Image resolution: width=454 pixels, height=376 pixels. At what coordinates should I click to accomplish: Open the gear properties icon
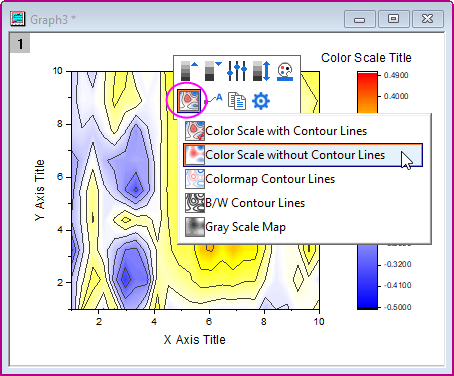pyautogui.click(x=261, y=101)
